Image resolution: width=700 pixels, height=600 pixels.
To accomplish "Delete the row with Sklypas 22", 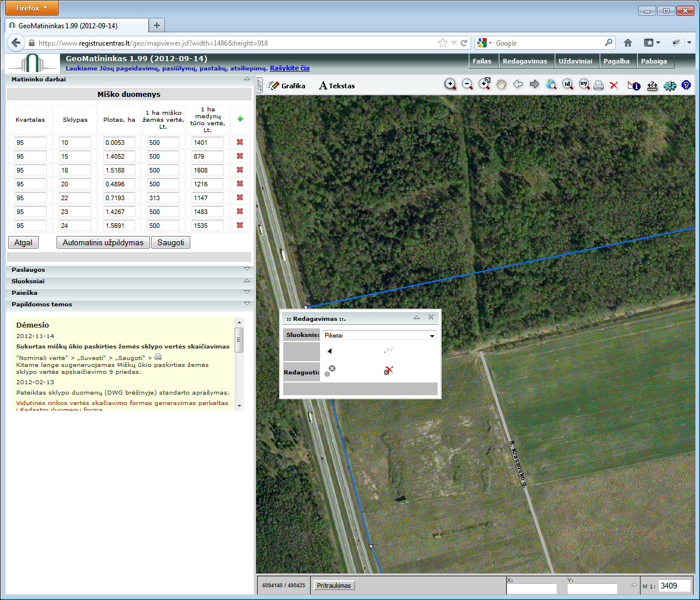I will point(240,197).
